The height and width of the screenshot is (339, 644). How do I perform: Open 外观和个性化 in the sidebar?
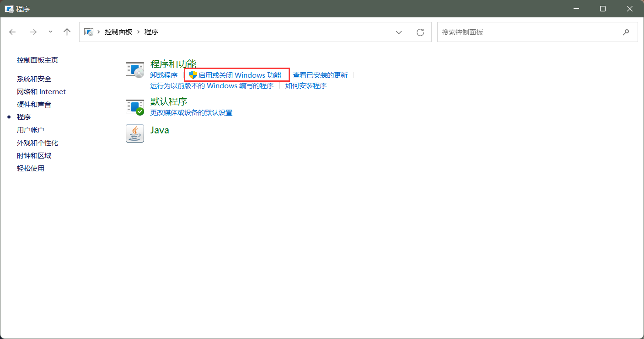38,143
